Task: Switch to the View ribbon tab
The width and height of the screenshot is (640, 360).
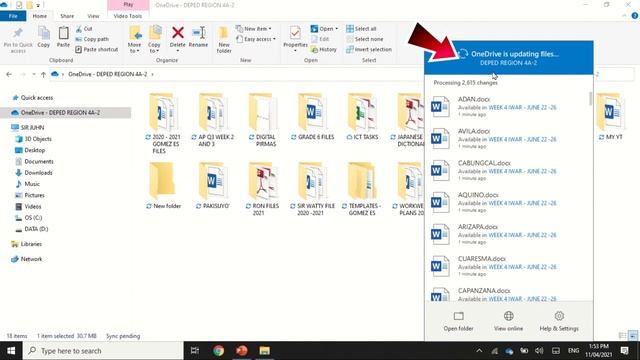Action: (x=93, y=16)
